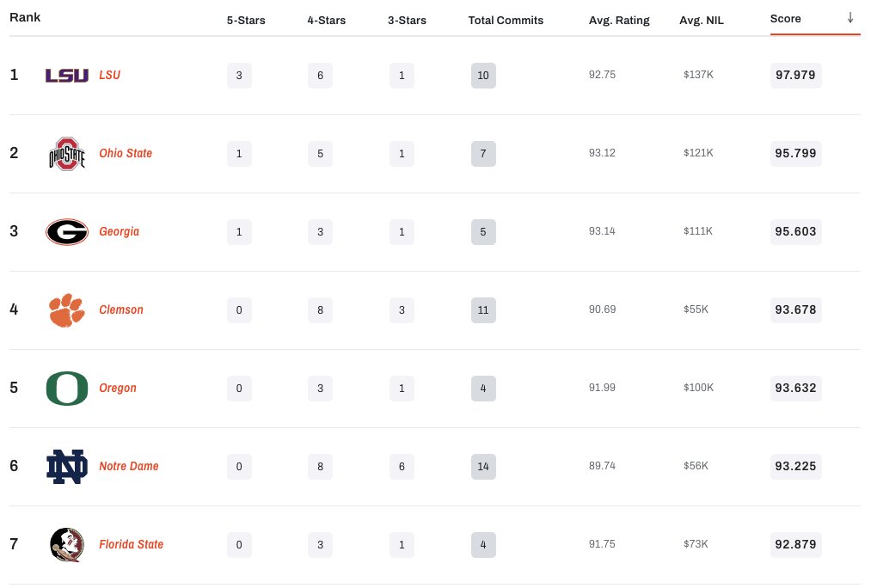
Task: Click the Georgia "G" logo
Action: (x=66, y=231)
